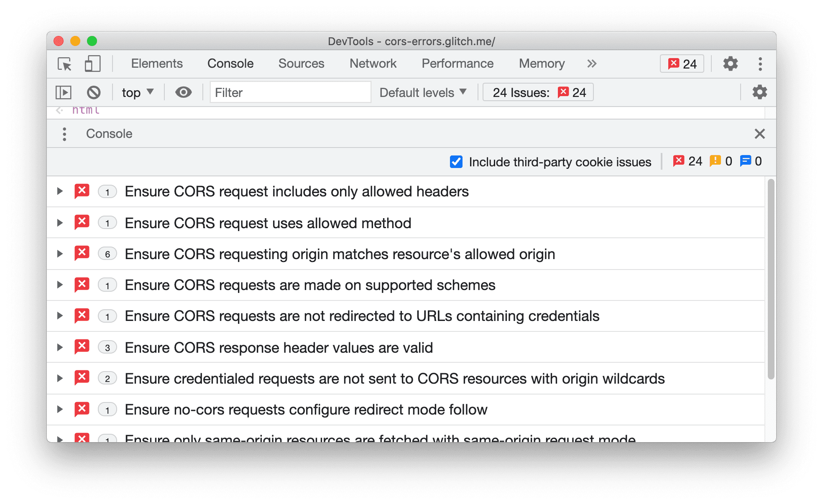Click the Filter input field
The image size is (823, 504).
(x=288, y=92)
